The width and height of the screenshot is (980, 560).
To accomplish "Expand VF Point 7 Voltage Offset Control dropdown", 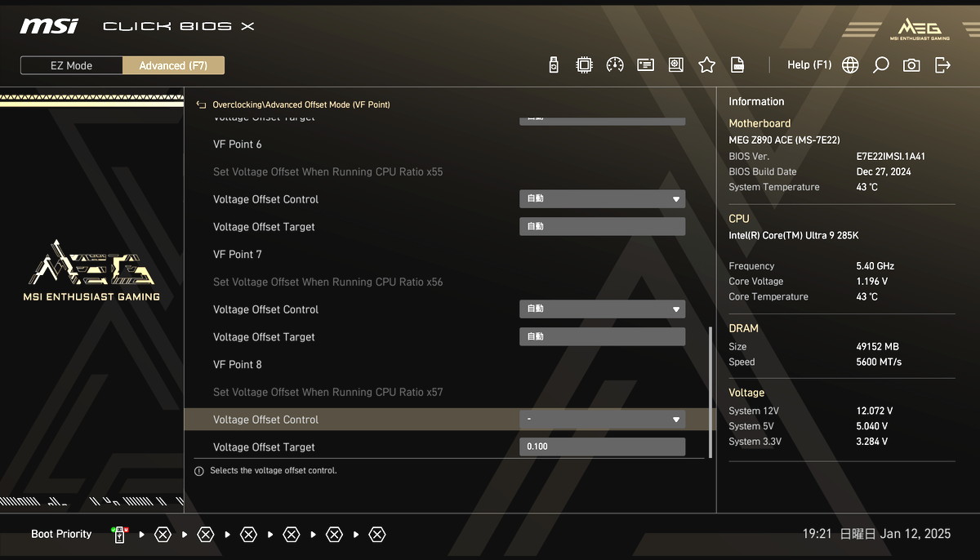I will [602, 309].
